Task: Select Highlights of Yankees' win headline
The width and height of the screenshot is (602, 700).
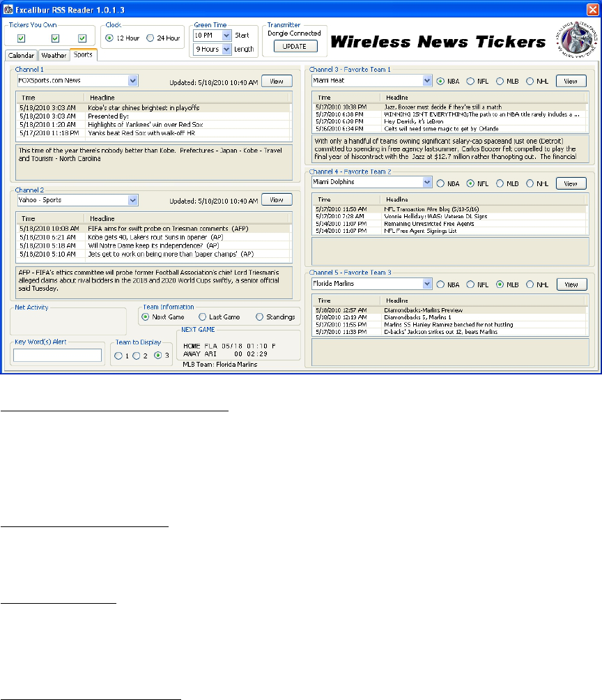Action: point(153,125)
